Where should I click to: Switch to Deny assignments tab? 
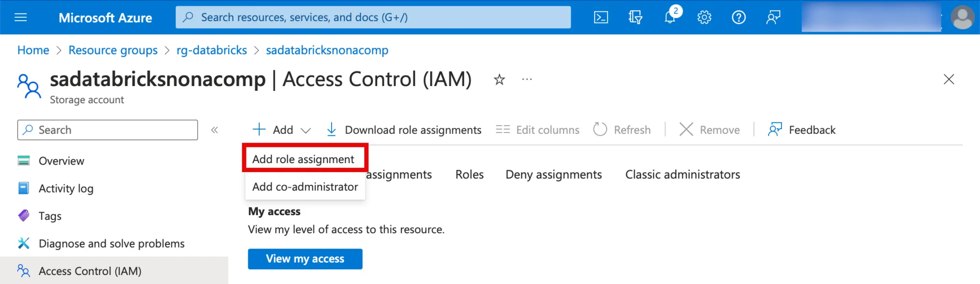pos(553,175)
